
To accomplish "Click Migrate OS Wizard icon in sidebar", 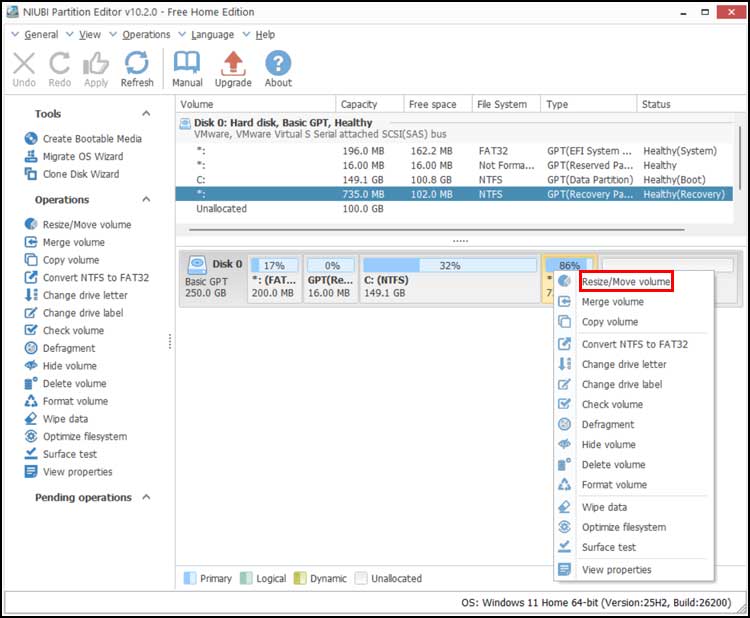I will 31,156.
